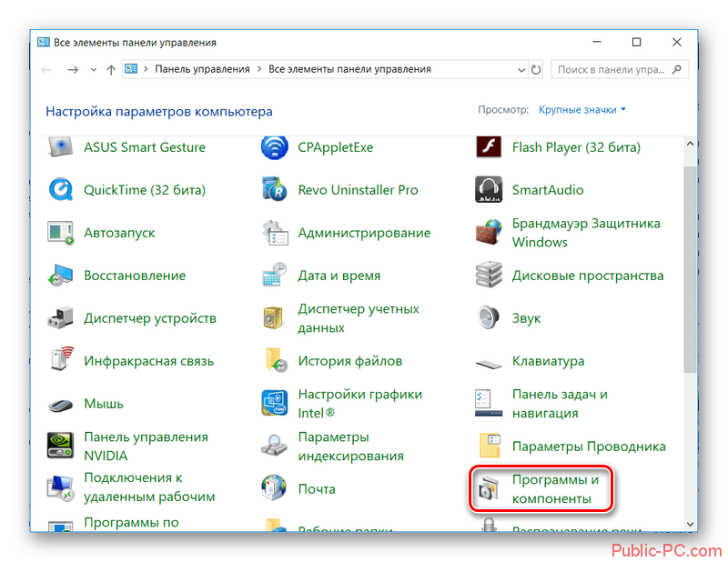728x562 pixels.
Task: Open the Дисковые пространства link
Action: point(588,276)
